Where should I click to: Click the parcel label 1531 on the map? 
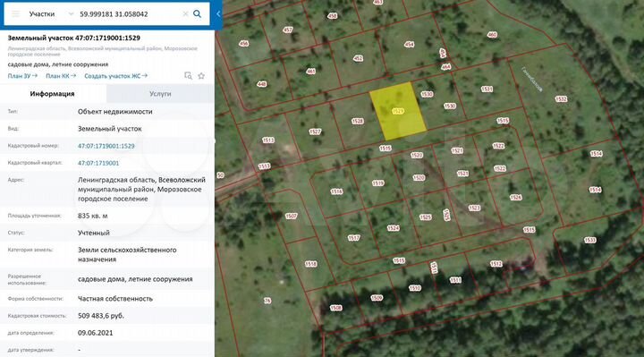tap(487, 89)
